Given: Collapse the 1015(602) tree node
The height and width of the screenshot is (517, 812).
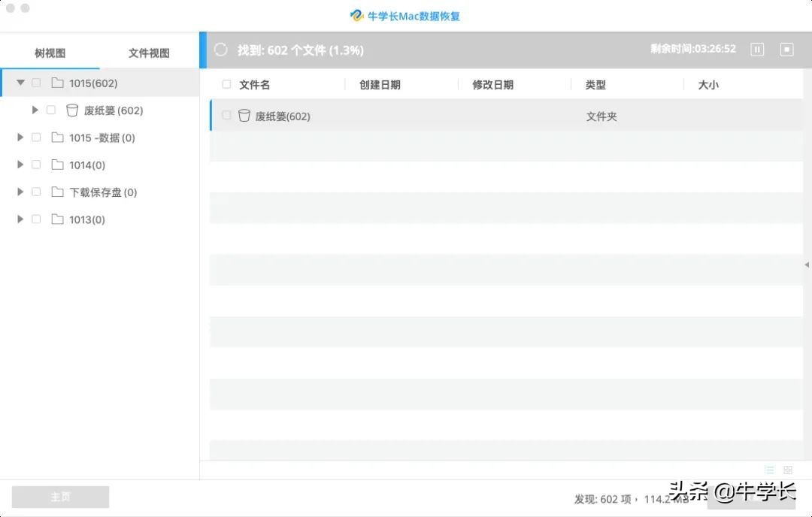Looking at the screenshot, I should (20, 83).
